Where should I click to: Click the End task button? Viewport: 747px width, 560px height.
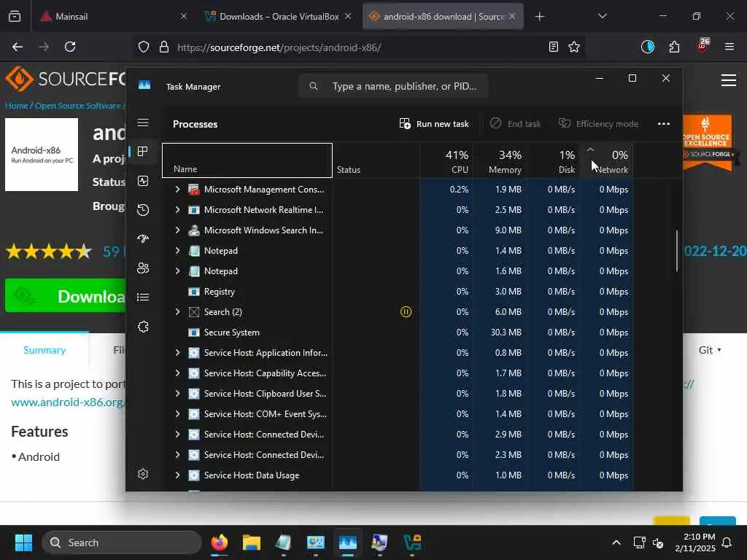click(x=516, y=124)
